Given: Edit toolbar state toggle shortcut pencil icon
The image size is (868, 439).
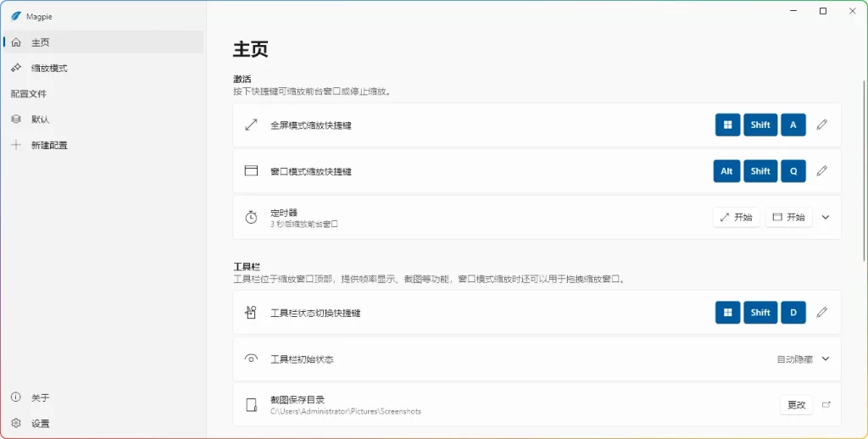Looking at the screenshot, I should (822, 313).
